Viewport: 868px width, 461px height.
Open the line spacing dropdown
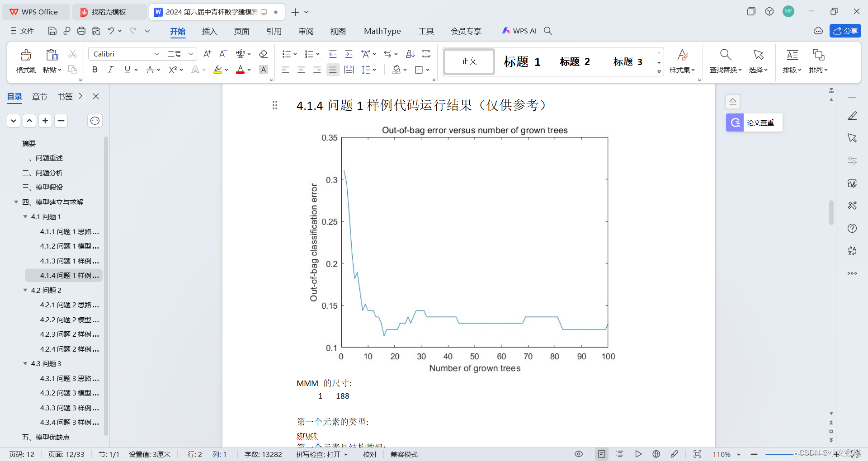pyautogui.click(x=374, y=70)
